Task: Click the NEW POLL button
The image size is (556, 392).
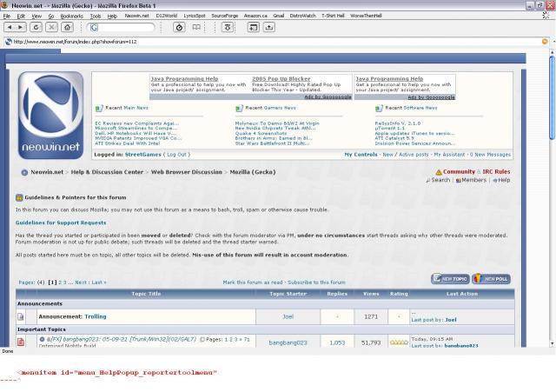Action: [x=491, y=279]
